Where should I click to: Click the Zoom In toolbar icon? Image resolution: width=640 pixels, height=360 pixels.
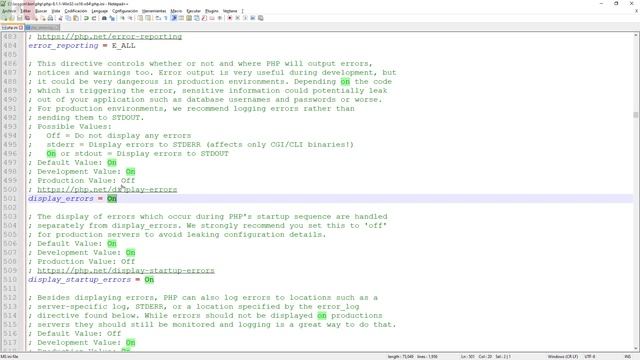[122, 18]
